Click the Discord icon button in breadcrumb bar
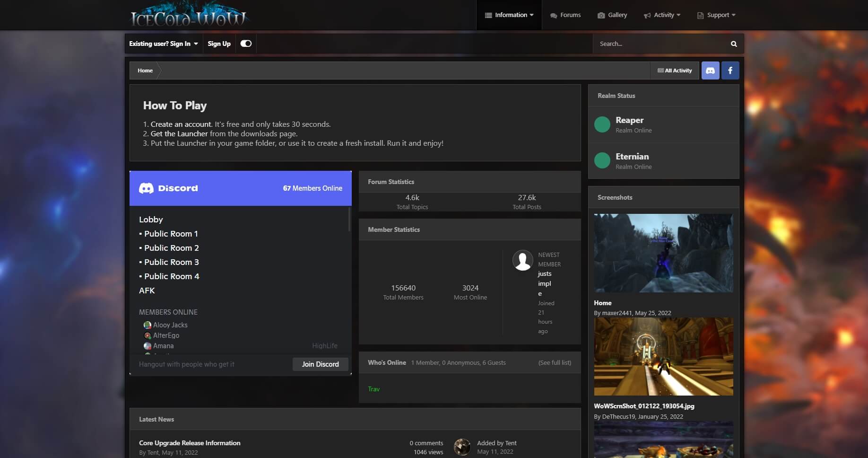Image resolution: width=868 pixels, height=458 pixels. click(x=710, y=70)
